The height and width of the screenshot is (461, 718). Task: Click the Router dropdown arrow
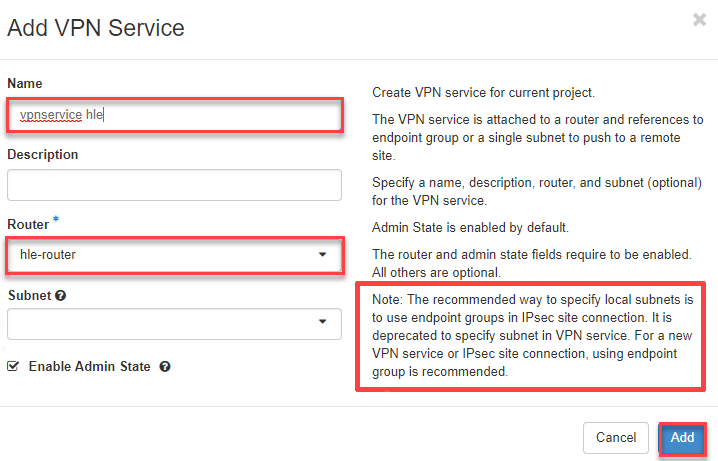click(x=322, y=255)
